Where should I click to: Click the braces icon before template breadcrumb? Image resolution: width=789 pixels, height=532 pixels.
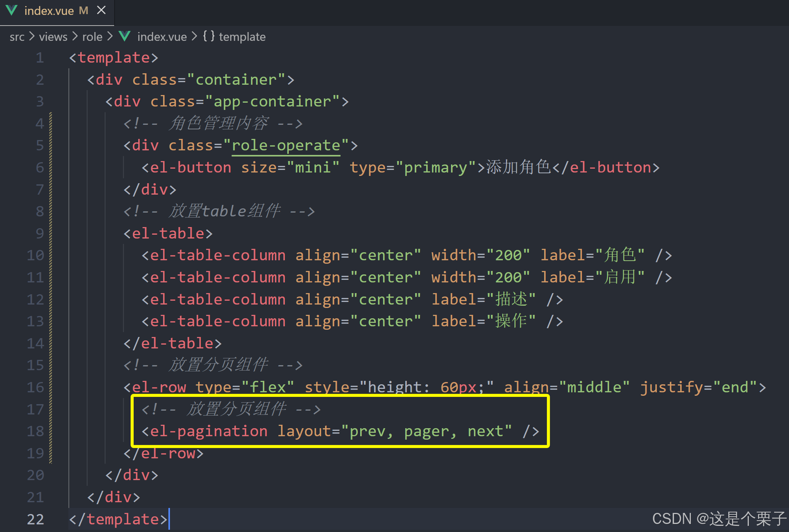(x=209, y=36)
